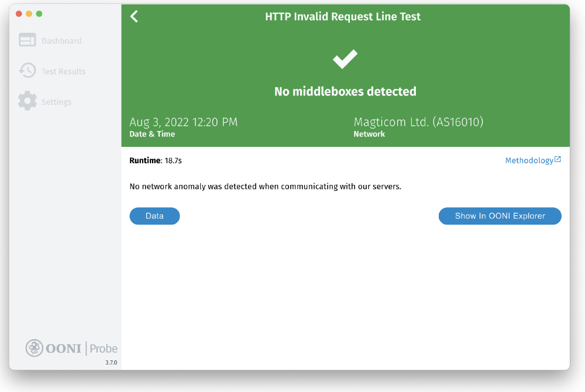Click the Test Results clock icon
Image resolution: width=585 pixels, height=392 pixels.
(x=27, y=70)
